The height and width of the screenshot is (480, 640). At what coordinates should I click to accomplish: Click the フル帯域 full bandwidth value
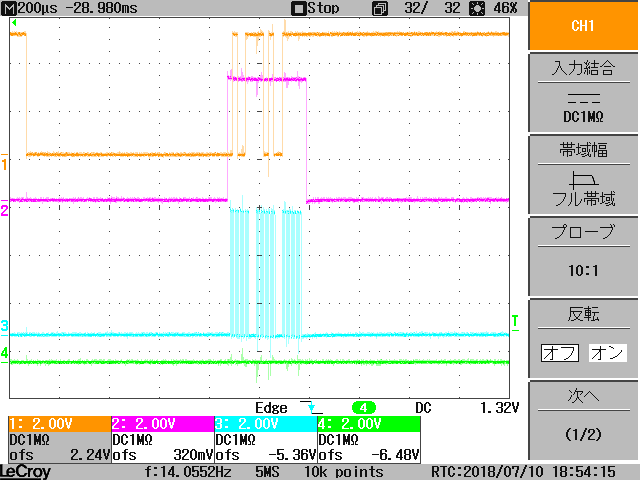click(x=583, y=199)
